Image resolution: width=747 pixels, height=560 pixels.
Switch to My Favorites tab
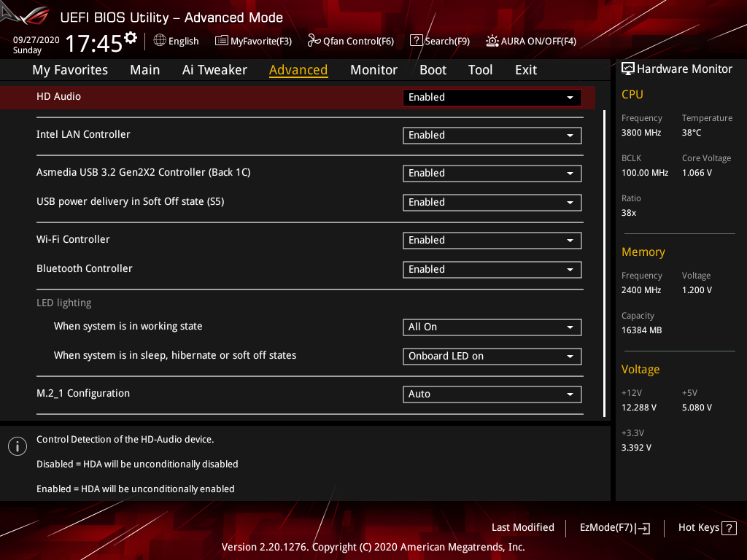[x=70, y=70]
